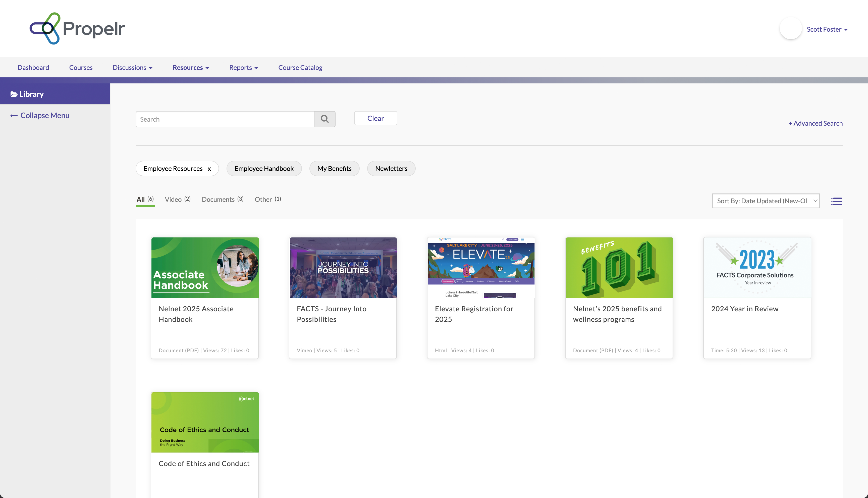Collapse the sidebar menu
Screen dimensions: 868x498
click(x=40, y=116)
